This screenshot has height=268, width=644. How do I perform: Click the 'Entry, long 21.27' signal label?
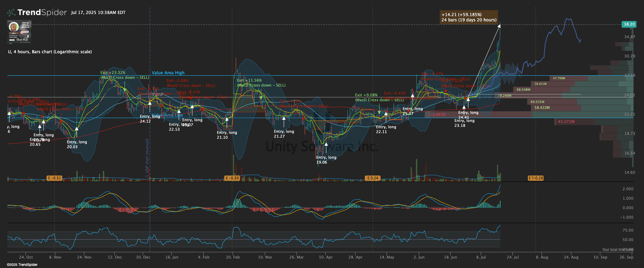[x=284, y=134]
